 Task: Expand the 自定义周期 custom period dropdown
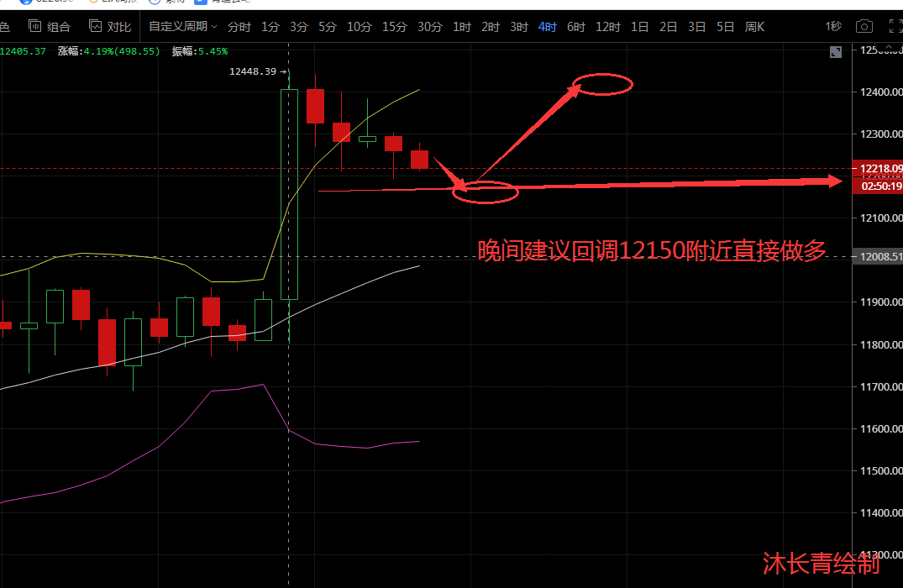(x=182, y=27)
